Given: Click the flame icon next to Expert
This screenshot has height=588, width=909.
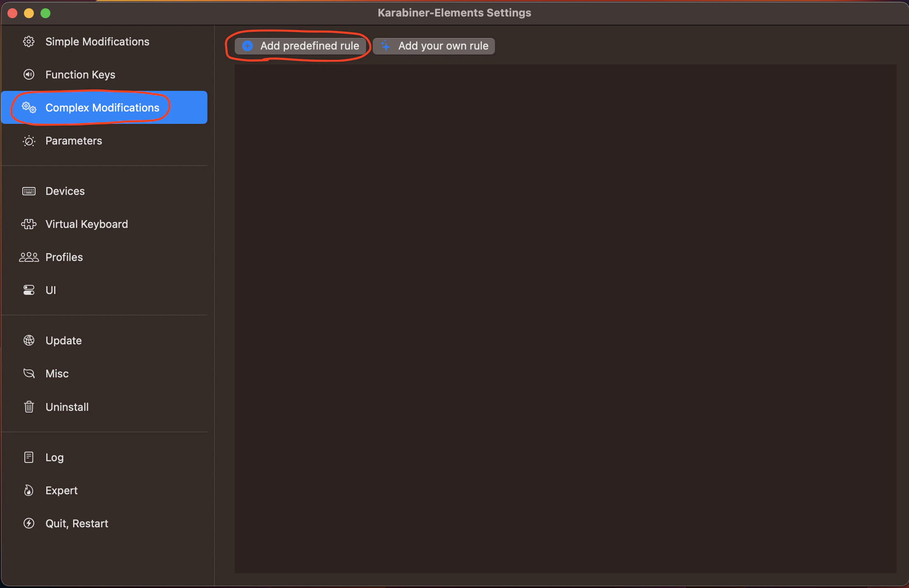Looking at the screenshot, I should (29, 491).
